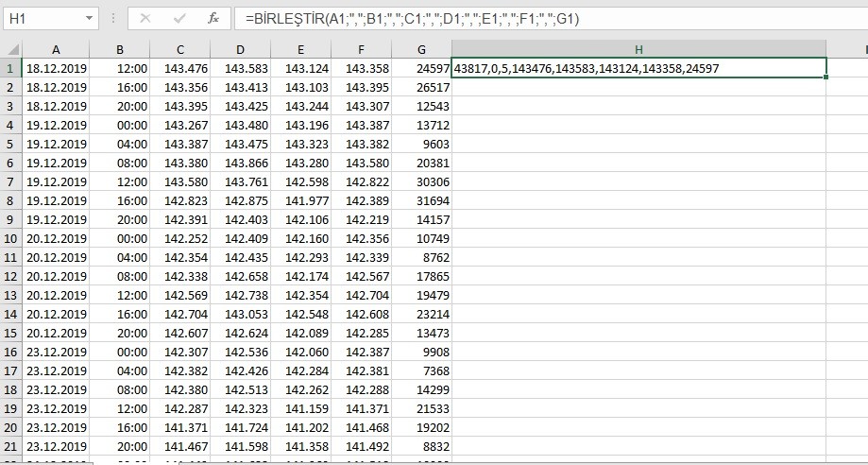Click cell F1 value 143.358
This screenshot has width=868, height=465.
[361, 68]
